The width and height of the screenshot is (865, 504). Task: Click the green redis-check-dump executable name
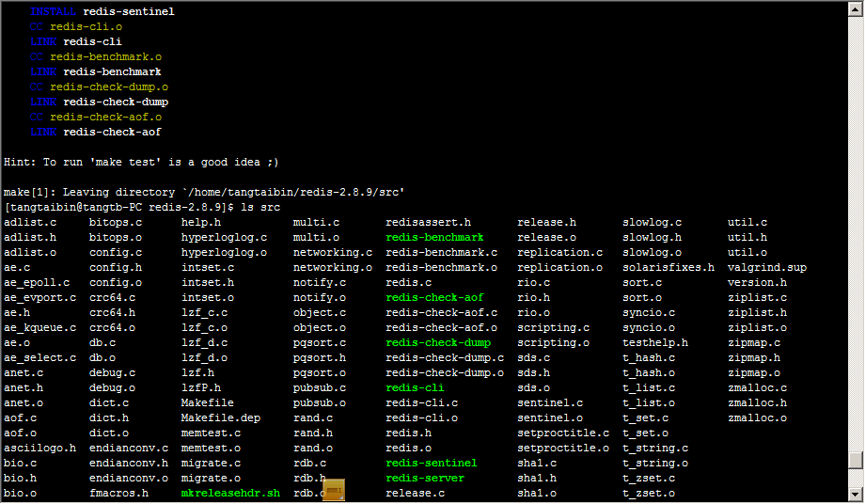click(438, 342)
